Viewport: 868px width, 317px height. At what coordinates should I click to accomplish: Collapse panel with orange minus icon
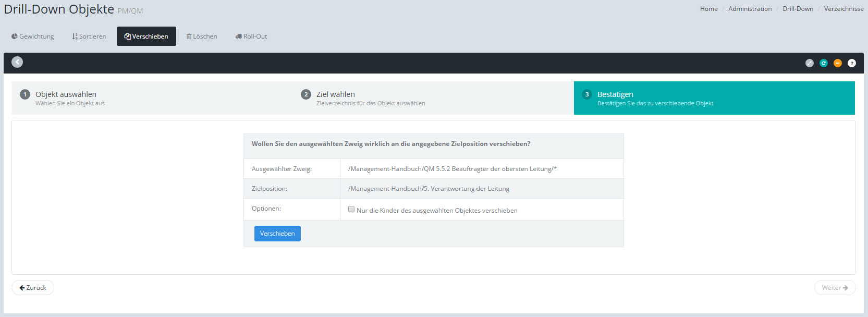(837, 63)
